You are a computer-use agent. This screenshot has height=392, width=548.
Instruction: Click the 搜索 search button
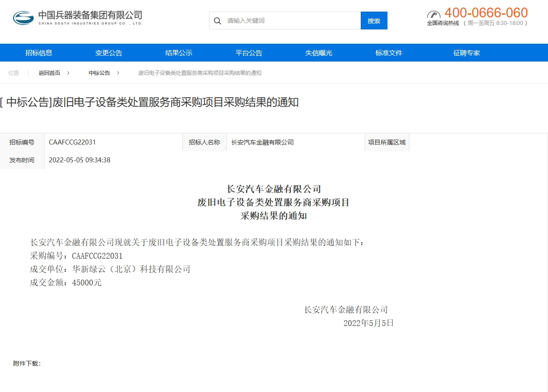point(374,21)
